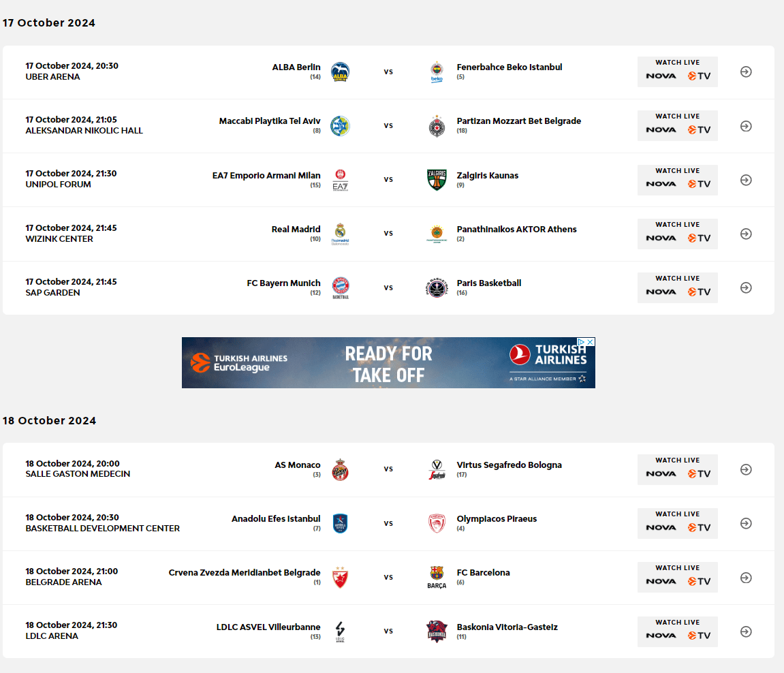784x673 pixels.
Task: Click the Fenerbahce Beko Istanbul logo
Action: click(x=437, y=72)
